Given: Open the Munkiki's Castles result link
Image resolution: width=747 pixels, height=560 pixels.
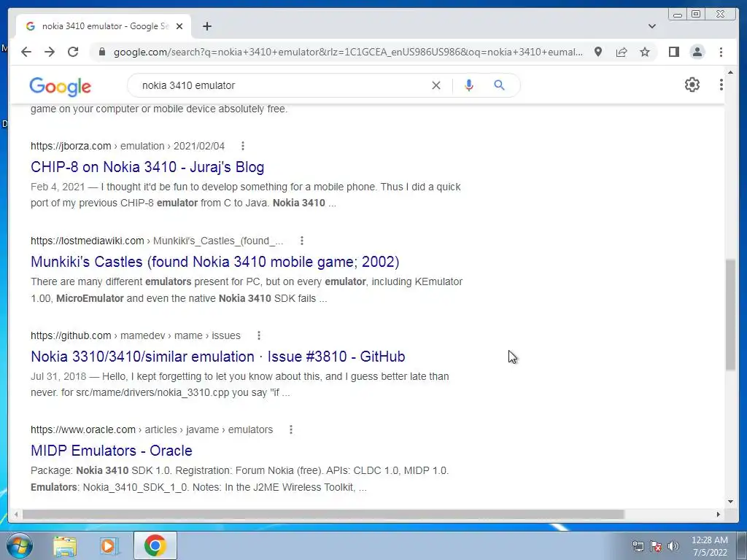Looking at the screenshot, I should click(x=215, y=262).
